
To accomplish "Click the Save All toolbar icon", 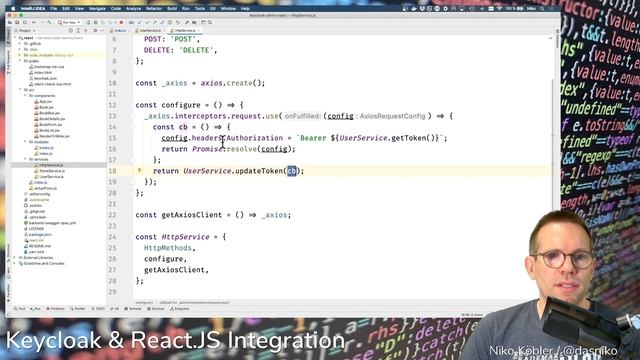I will (17, 22).
